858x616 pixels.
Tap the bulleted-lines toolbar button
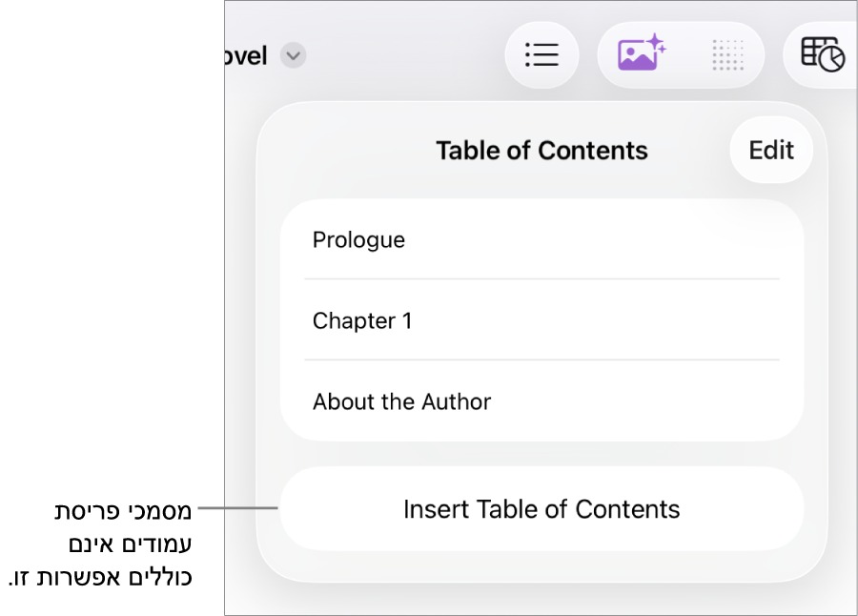pos(541,55)
